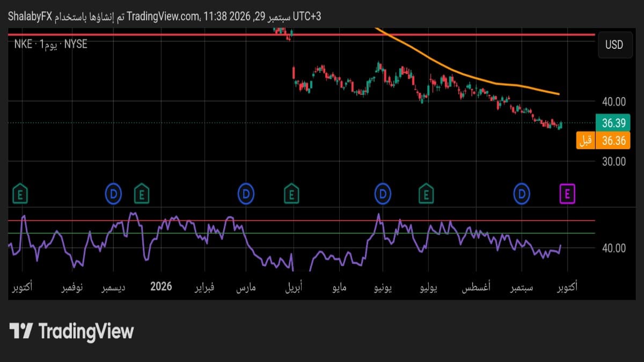Click the UTC+3 timestamp in header
Viewport: 644px width, 362px height.
pyautogui.click(x=308, y=17)
